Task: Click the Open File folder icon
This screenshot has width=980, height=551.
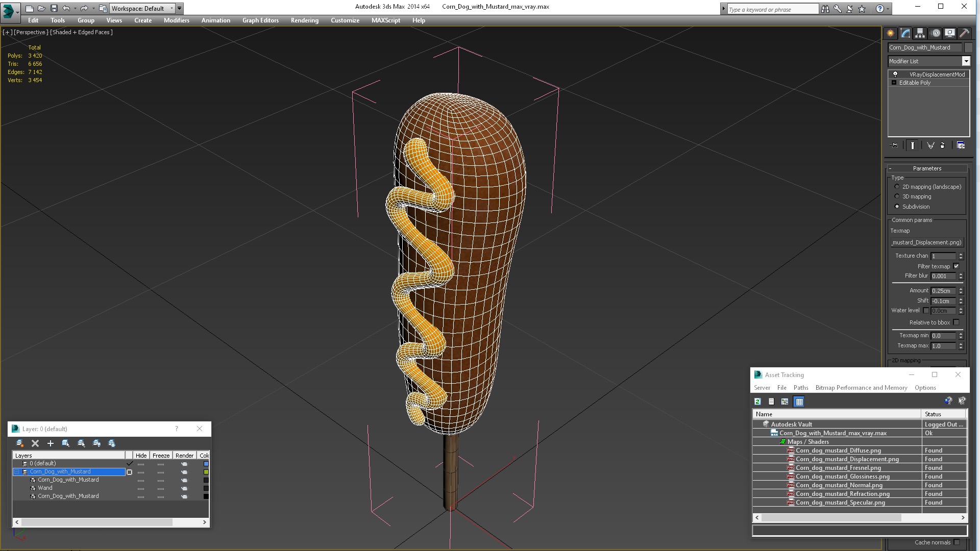Action: [42, 8]
